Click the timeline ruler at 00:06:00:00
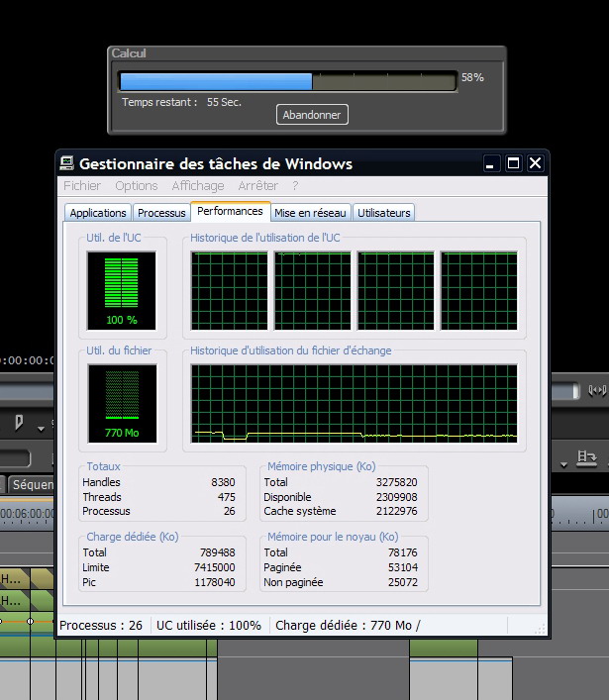This screenshot has height=700, width=609. pyautogui.click(x=27, y=514)
